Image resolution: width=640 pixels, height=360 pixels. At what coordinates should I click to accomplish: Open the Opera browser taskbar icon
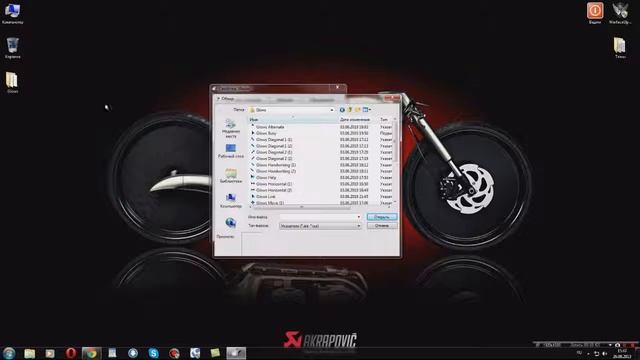click(x=71, y=353)
